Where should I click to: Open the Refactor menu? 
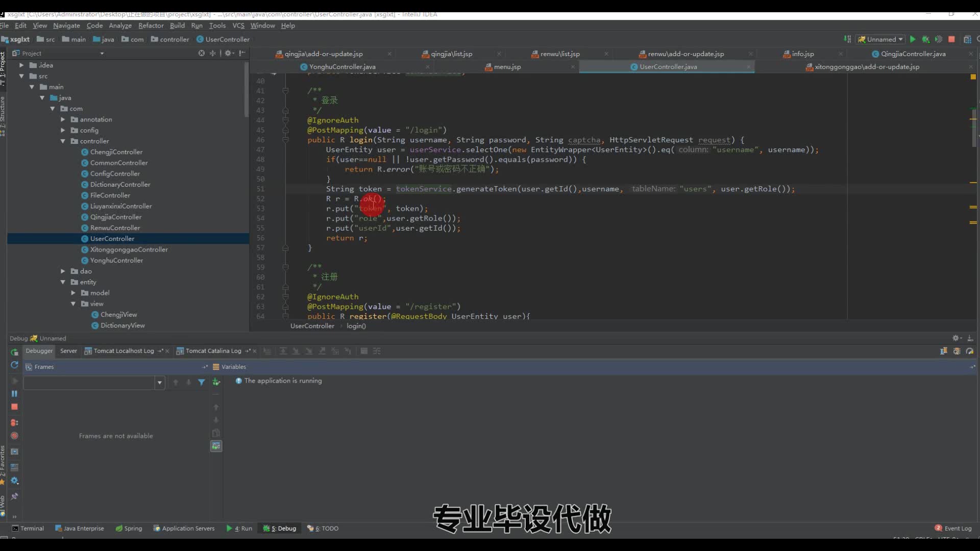click(151, 26)
